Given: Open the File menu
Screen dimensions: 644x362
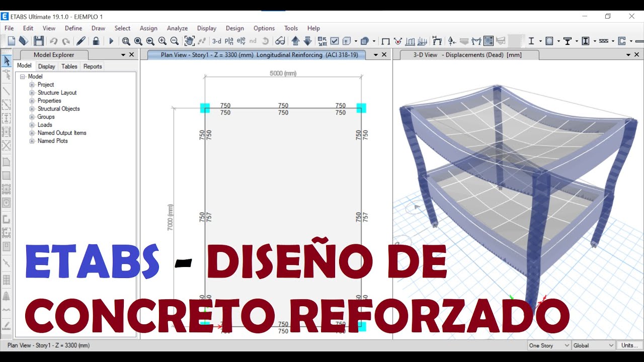Looking at the screenshot, I should (x=9, y=28).
